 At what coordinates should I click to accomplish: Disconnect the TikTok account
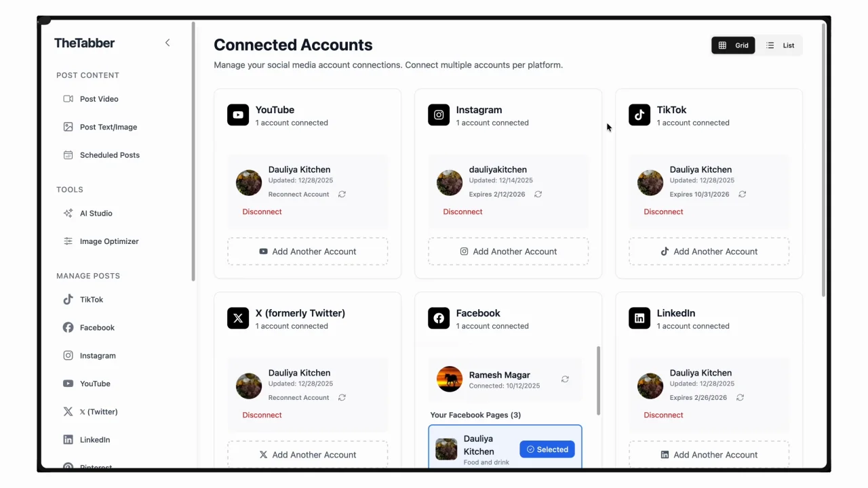[x=663, y=211]
